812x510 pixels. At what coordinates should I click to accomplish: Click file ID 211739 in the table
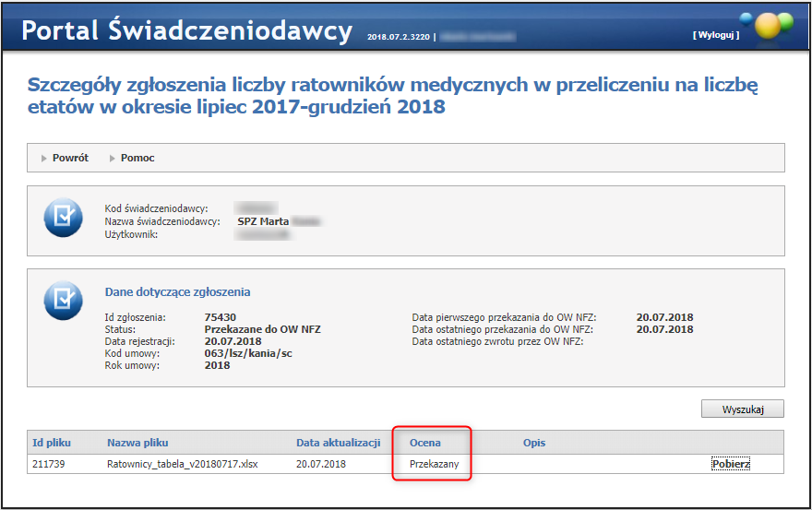click(x=49, y=464)
